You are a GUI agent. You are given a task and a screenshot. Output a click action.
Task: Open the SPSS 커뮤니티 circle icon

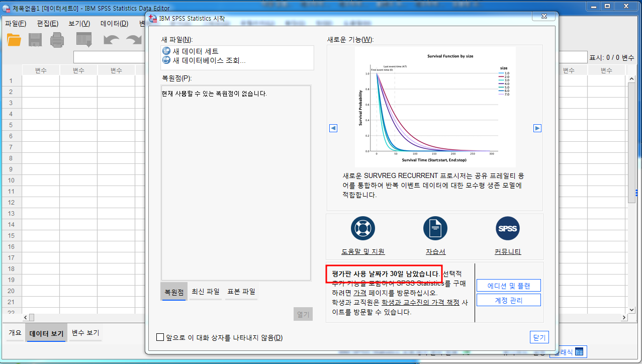pos(507,228)
